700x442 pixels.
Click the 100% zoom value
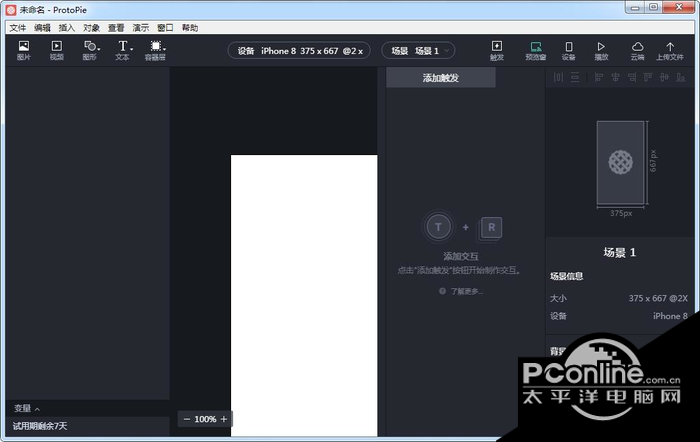(205, 419)
